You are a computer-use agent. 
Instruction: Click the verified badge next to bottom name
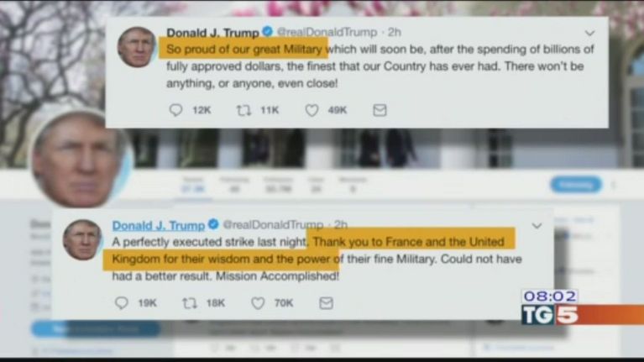pyautogui.click(x=213, y=224)
